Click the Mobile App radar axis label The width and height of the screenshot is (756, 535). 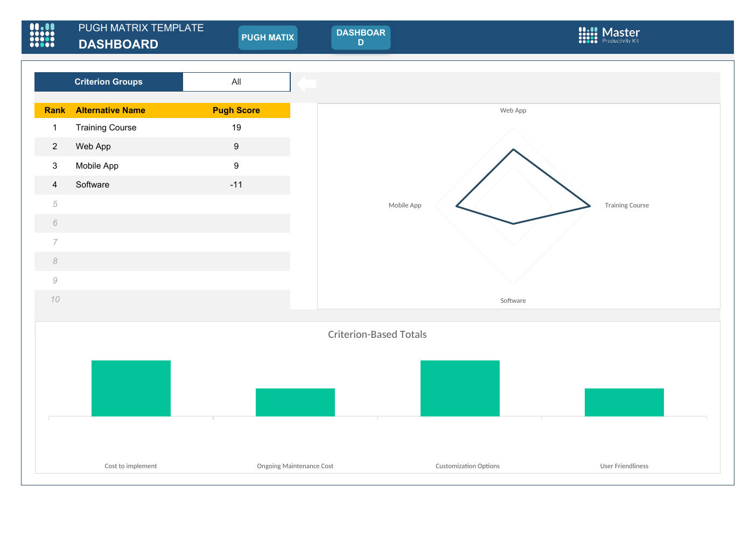405,205
